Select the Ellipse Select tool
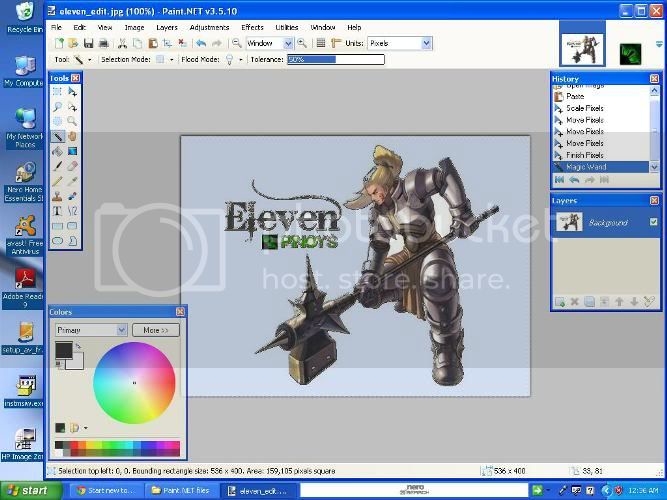 (x=57, y=121)
